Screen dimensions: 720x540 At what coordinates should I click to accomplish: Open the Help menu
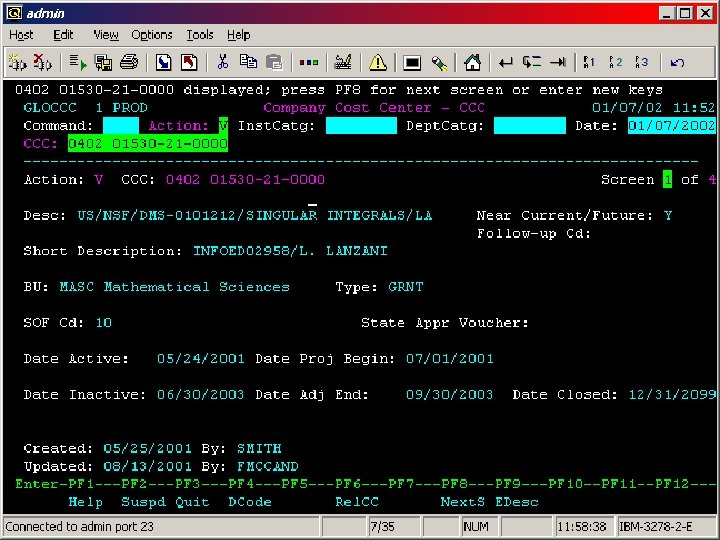tap(238, 35)
